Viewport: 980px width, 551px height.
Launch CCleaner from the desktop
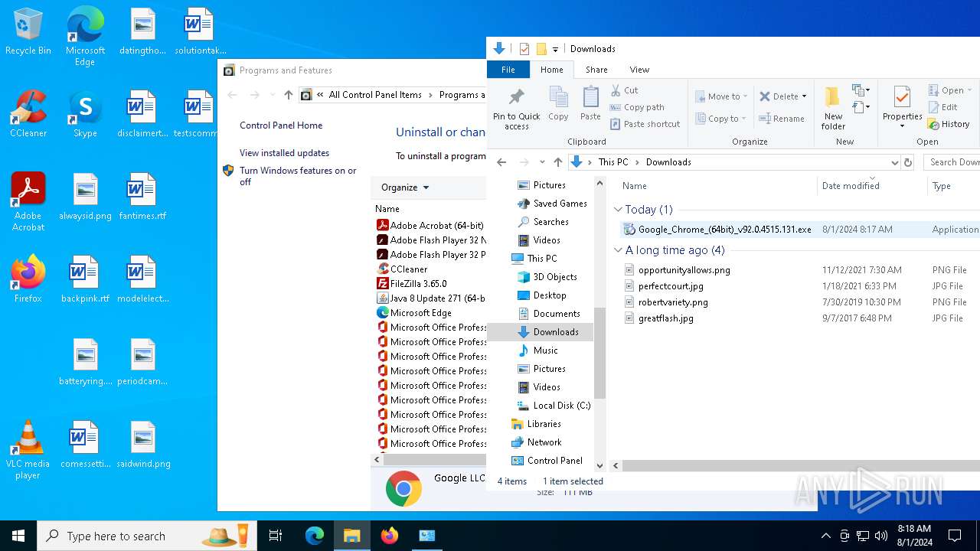[28, 115]
